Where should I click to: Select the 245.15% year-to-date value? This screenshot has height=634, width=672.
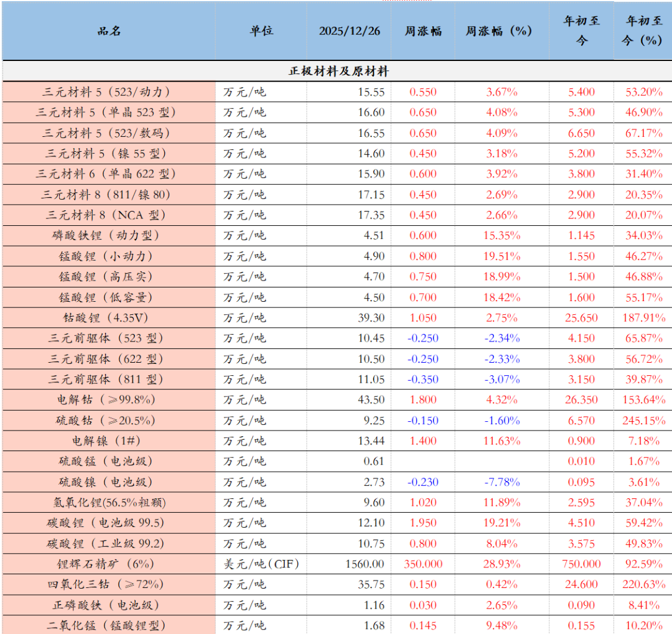[643, 421]
